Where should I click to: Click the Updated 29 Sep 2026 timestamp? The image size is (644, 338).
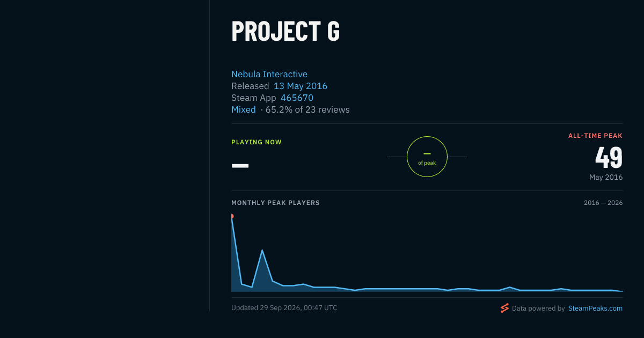click(x=284, y=307)
